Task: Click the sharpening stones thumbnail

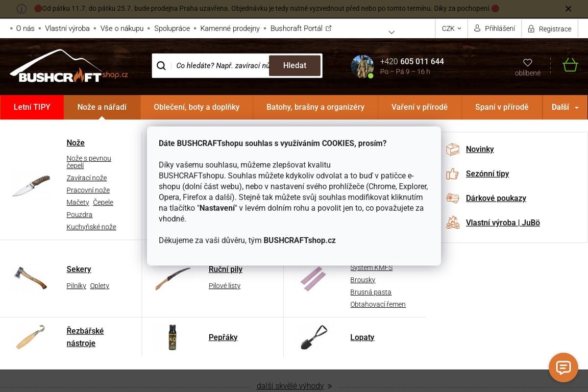Action: [x=313, y=279]
